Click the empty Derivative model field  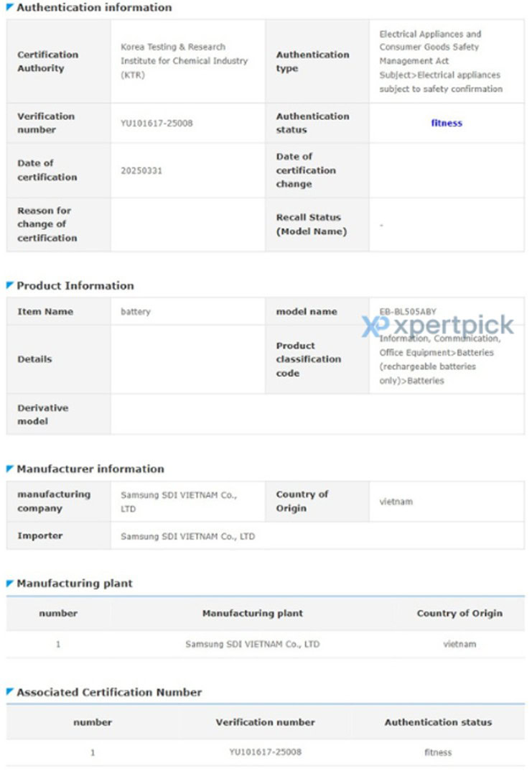(x=317, y=415)
